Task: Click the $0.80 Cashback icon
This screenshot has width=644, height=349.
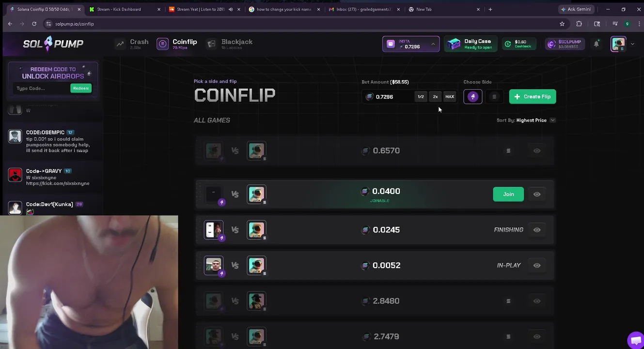Action: tap(508, 44)
